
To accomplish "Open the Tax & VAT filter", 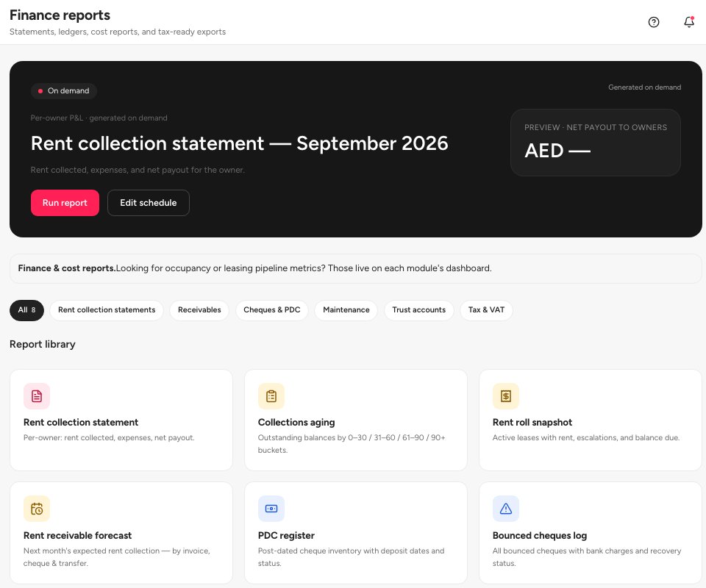I will (486, 310).
